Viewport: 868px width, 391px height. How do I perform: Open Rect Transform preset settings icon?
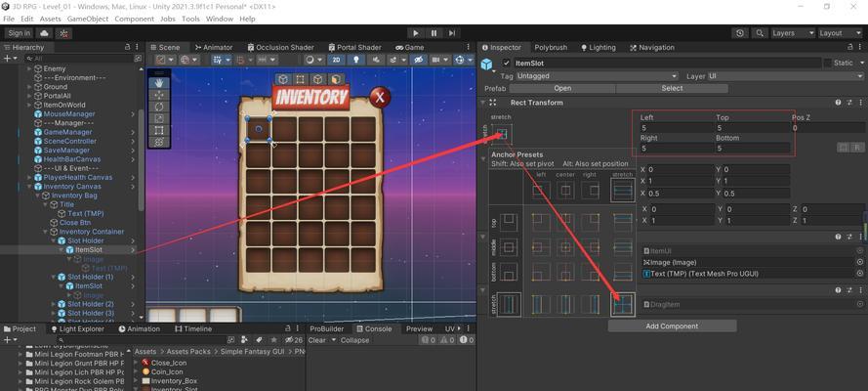point(849,103)
